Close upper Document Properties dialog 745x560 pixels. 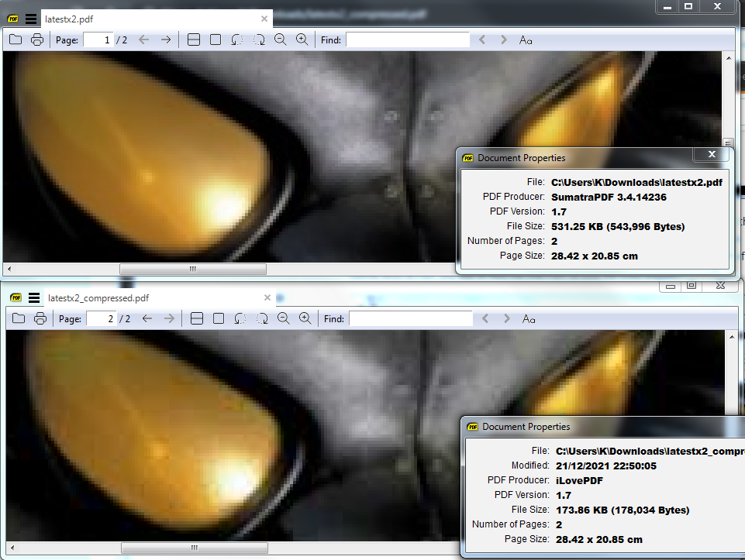pos(712,154)
